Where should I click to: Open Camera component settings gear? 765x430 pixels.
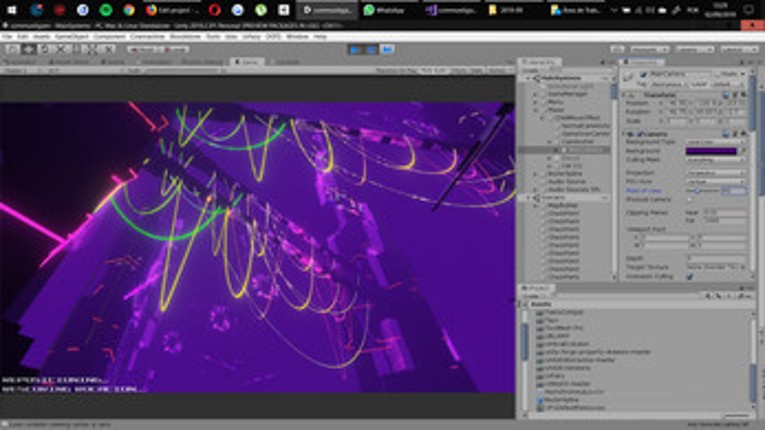coord(743,134)
